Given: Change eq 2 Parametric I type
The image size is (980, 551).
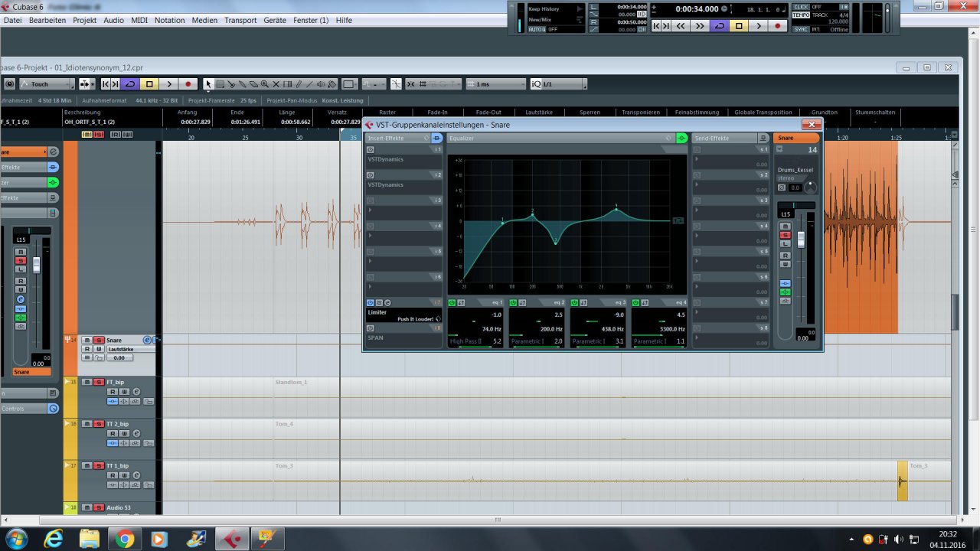Looking at the screenshot, I should click(527, 341).
